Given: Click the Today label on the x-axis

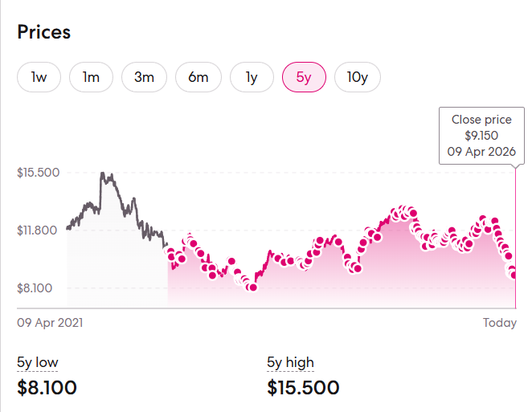Looking at the screenshot, I should 499,322.
